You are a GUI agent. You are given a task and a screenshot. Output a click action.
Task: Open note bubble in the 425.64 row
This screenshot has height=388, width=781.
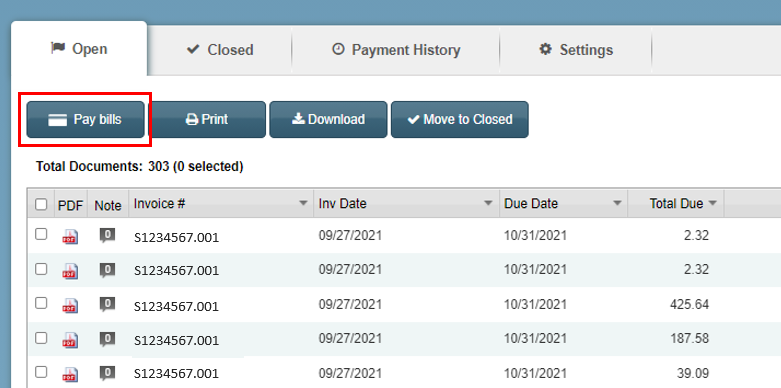tap(107, 304)
